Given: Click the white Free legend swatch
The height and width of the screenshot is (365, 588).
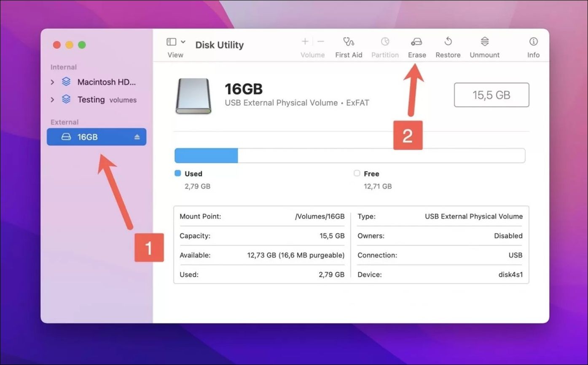Looking at the screenshot, I should [x=357, y=173].
